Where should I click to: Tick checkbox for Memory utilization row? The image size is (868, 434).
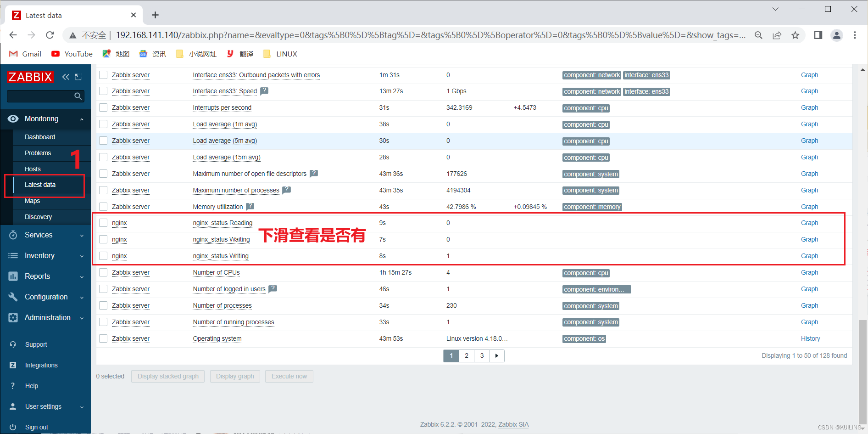coord(103,207)
